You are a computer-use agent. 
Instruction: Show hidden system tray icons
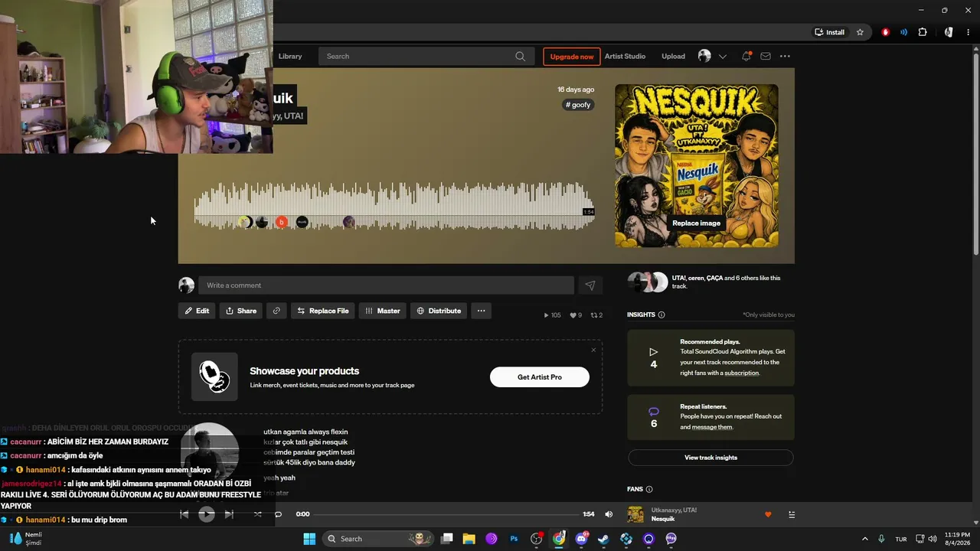click(865, 539)
